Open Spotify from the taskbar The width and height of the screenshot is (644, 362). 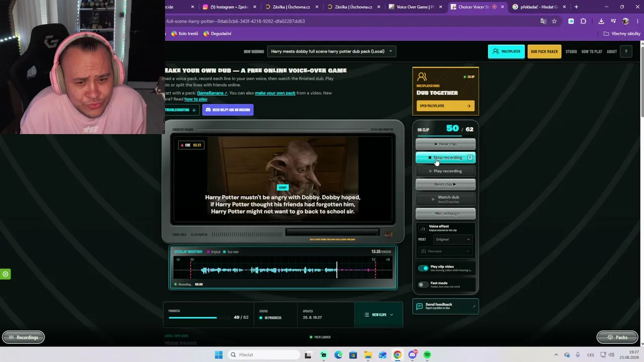[x=427, y=355]
